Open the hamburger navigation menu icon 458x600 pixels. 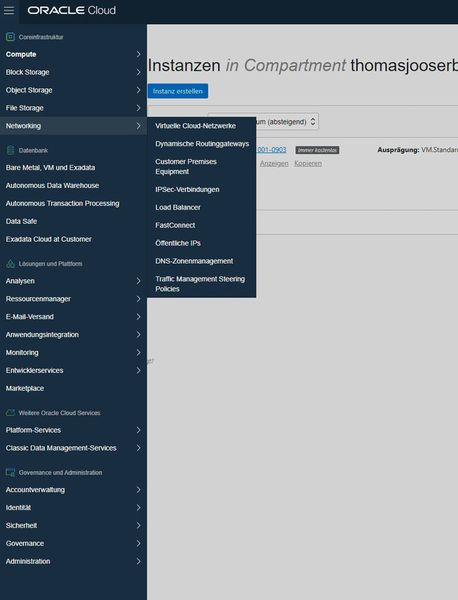[9, 10]
